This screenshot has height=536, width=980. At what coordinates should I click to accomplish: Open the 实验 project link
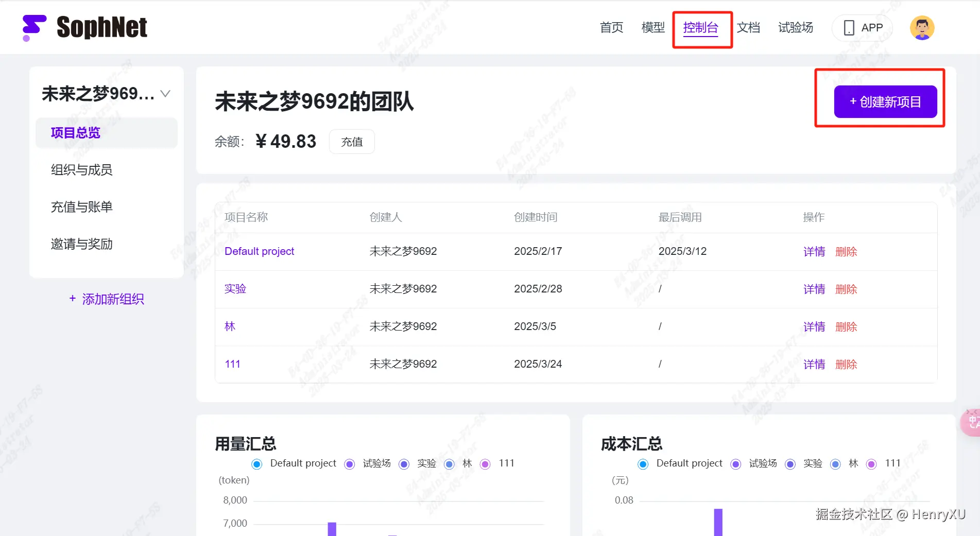[235, 289]
